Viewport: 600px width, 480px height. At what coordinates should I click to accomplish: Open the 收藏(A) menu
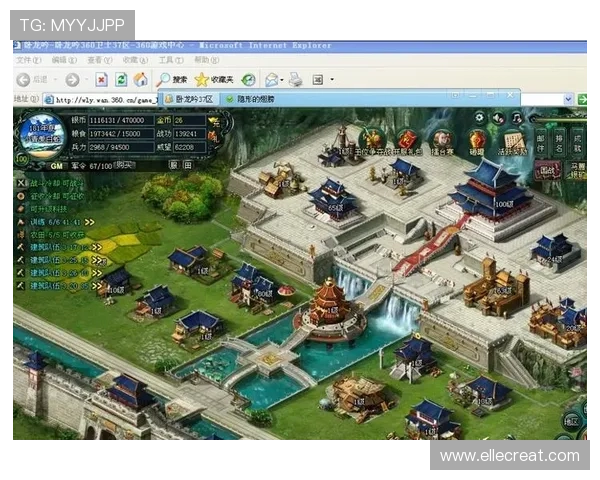point(135,60)
